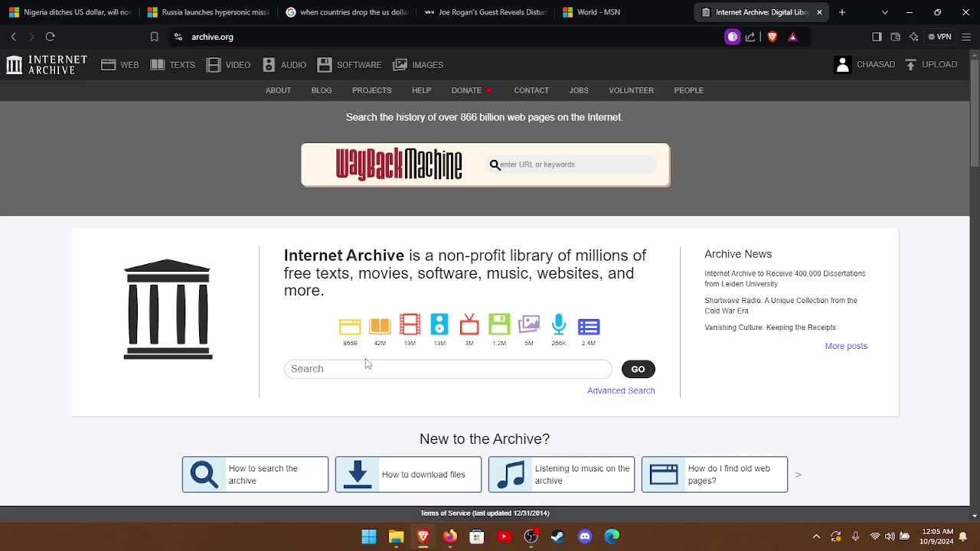Viewport: 980px width, 551px height.
Task: Open the Volunteer menu item
Action: [632, 90]
